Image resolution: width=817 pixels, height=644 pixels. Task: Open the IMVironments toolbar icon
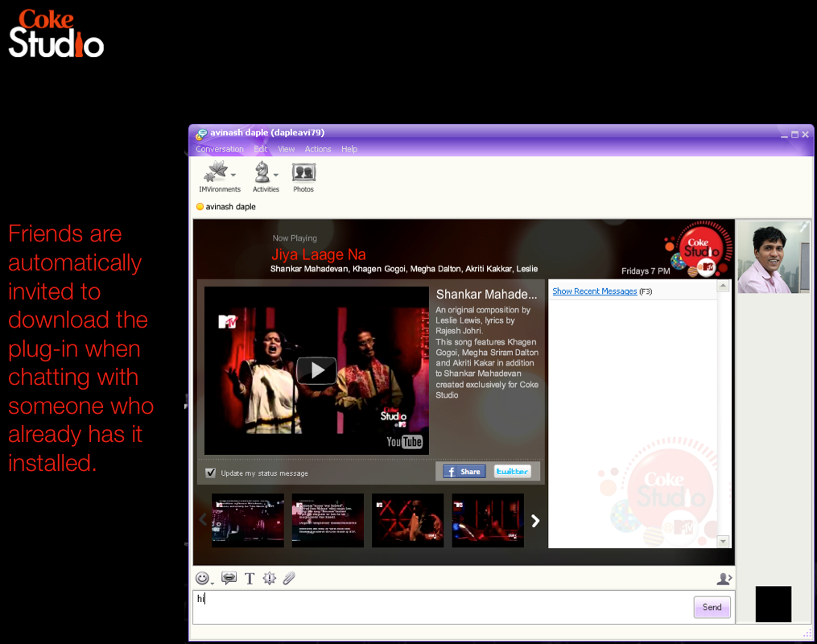[217, 171]
